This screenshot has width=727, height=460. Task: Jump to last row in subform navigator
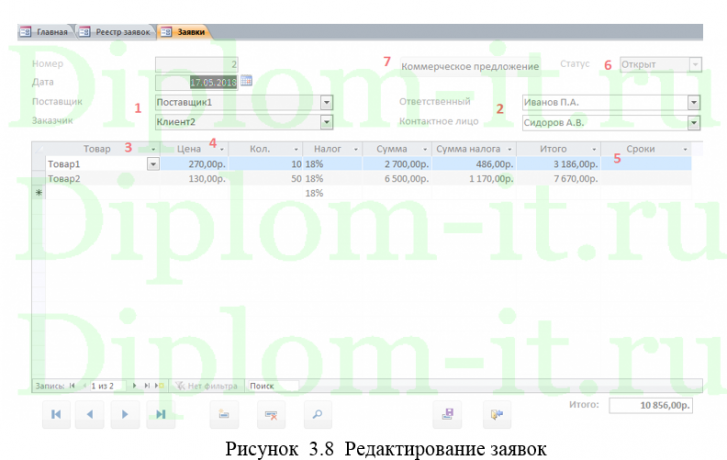(x=147, y=385)
